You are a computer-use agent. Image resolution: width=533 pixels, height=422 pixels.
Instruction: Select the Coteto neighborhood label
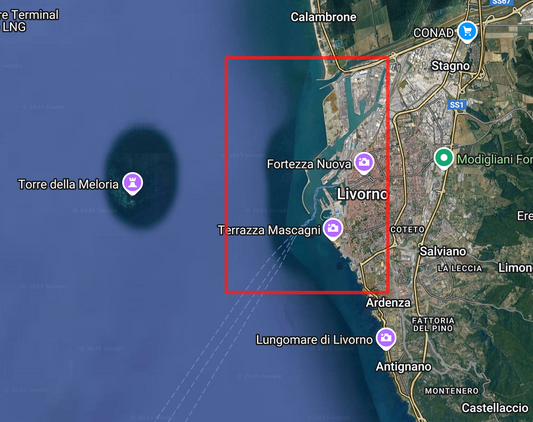(x=407, y=230)
